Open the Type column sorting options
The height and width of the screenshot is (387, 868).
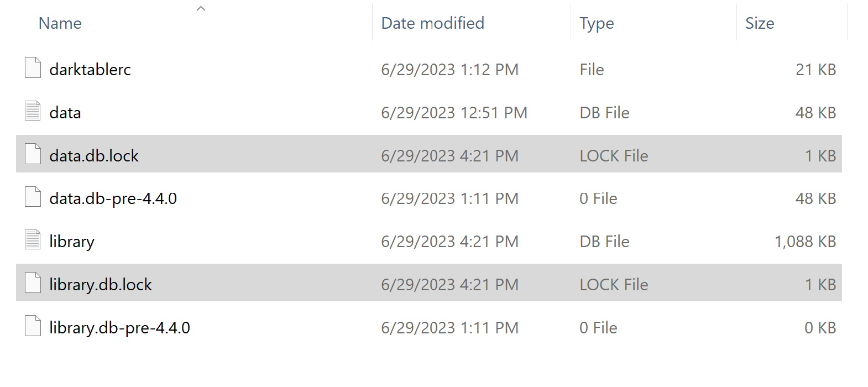pos(596,23)
